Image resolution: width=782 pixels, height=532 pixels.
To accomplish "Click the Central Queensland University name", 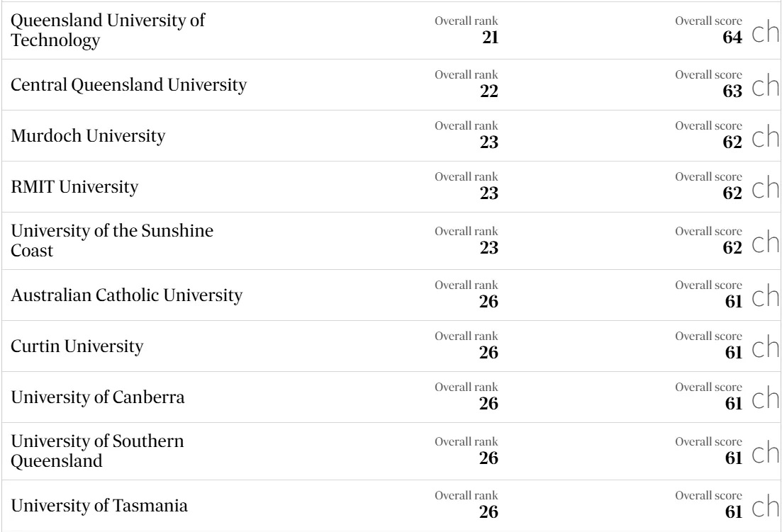I will pyautogui.click(x=129, y=86).
